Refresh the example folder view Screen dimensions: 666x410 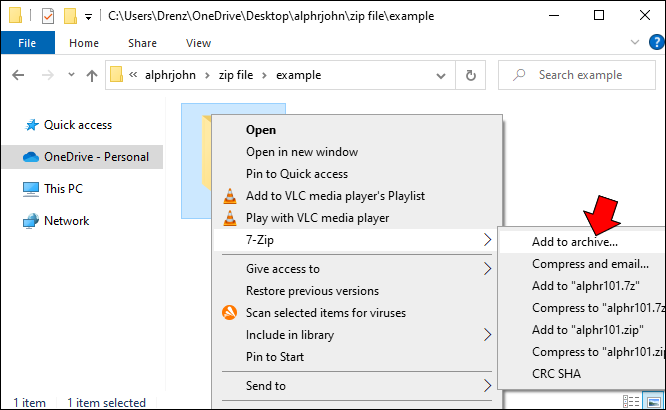(471, 75)
